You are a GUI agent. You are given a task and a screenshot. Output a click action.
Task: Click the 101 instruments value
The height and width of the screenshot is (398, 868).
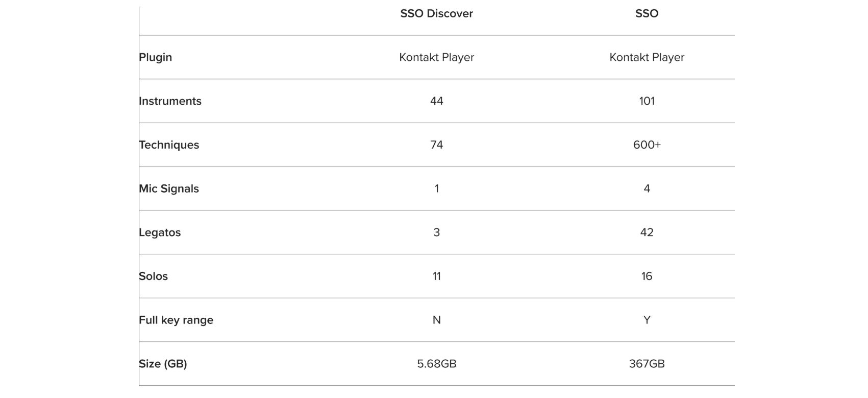click(x=647, y=101)
